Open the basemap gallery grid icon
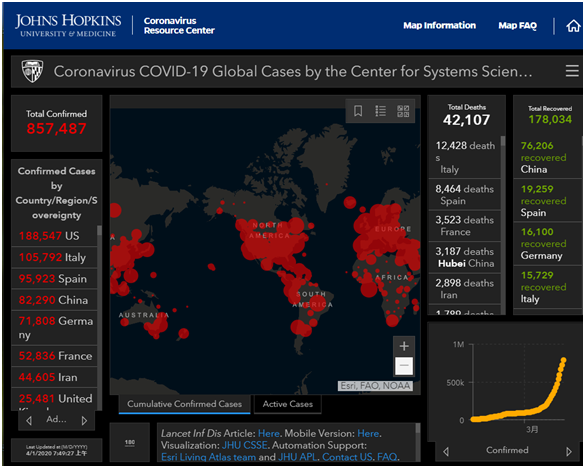Viewport: 585px width, 468px height. point(403,110)
